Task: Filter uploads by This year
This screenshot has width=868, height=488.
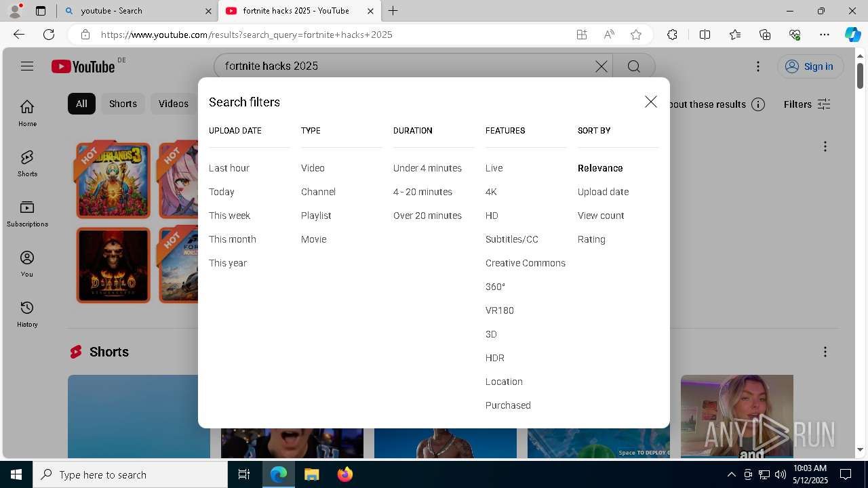Action: tap(228, 263)
